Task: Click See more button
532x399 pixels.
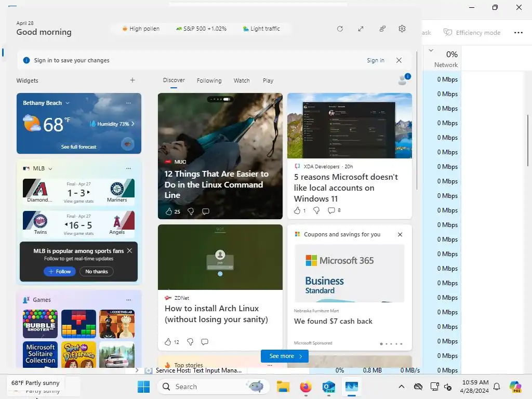Action: pos(285,356)
